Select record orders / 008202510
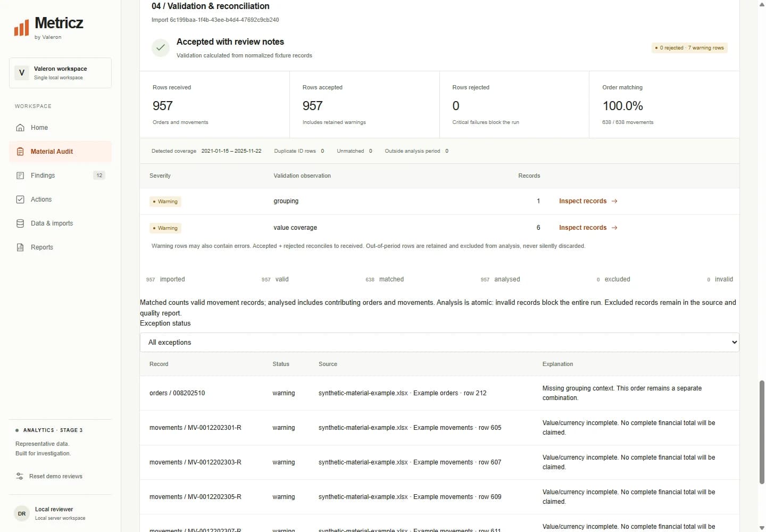 click(x=177, y=393)
